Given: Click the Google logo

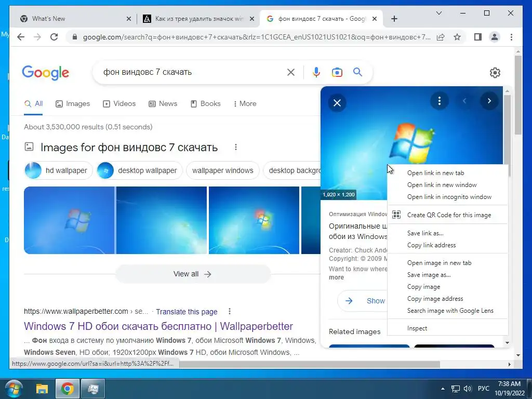Looking at the screenshot, I should (x=46, y=73).
